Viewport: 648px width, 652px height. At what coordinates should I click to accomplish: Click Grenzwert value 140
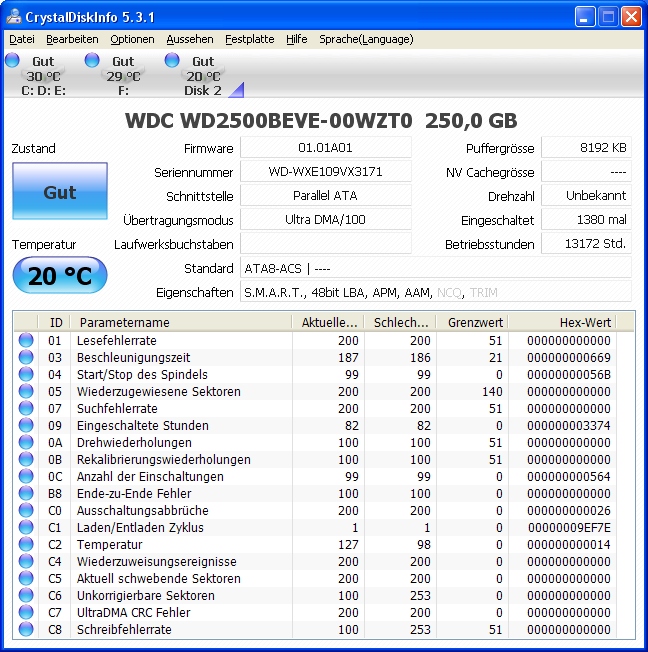click(492, 392)
